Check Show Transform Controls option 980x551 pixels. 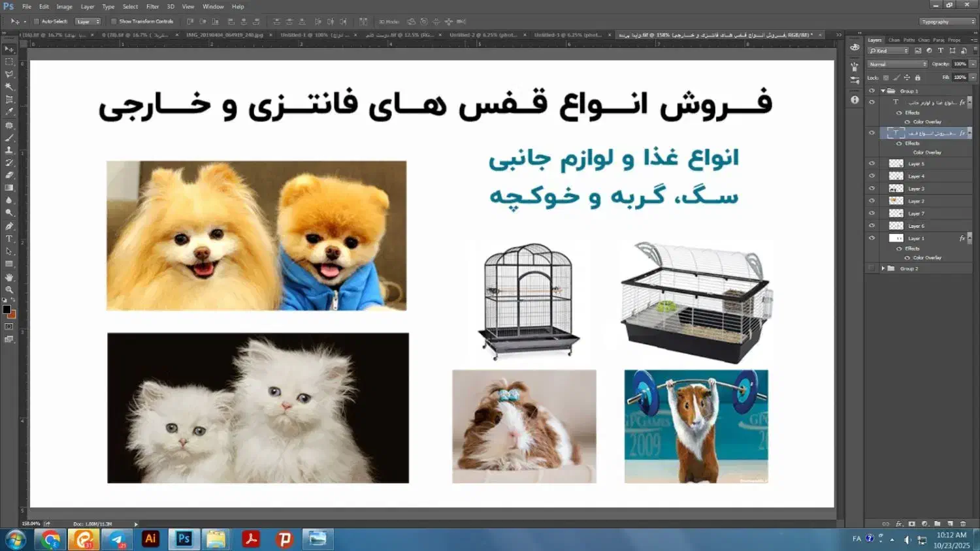click(x=114, y=22)
